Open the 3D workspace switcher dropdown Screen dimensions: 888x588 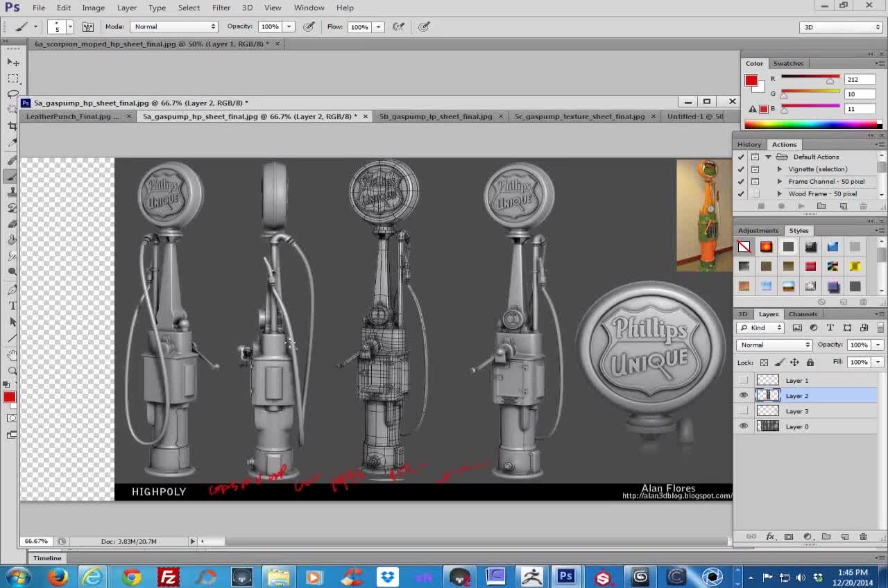coord(841,27)
